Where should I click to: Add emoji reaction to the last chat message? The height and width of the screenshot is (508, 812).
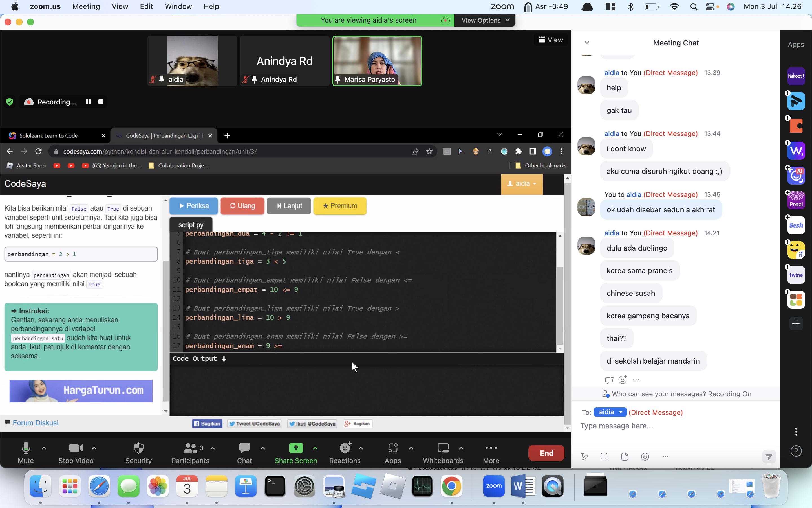coord(623,380)
